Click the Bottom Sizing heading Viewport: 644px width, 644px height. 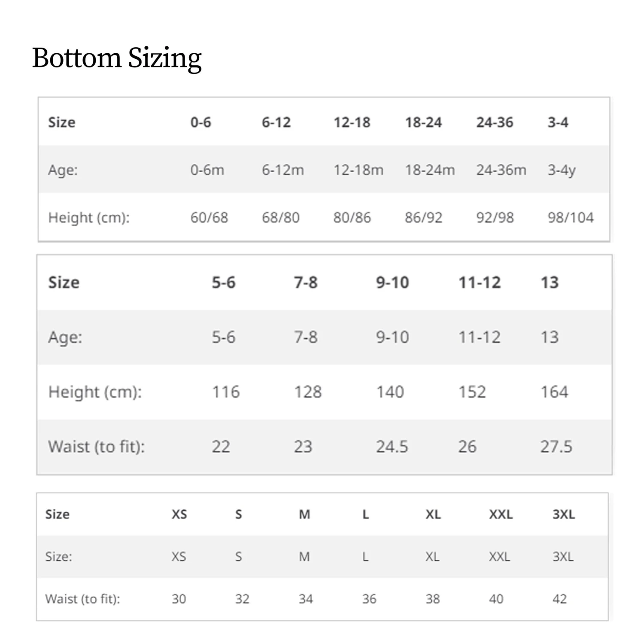(117, 58)
